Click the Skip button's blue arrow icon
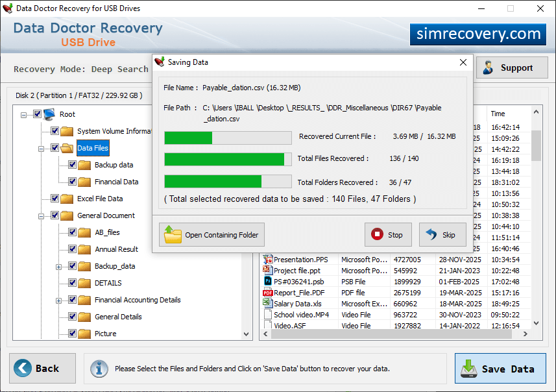 (431, 234)
